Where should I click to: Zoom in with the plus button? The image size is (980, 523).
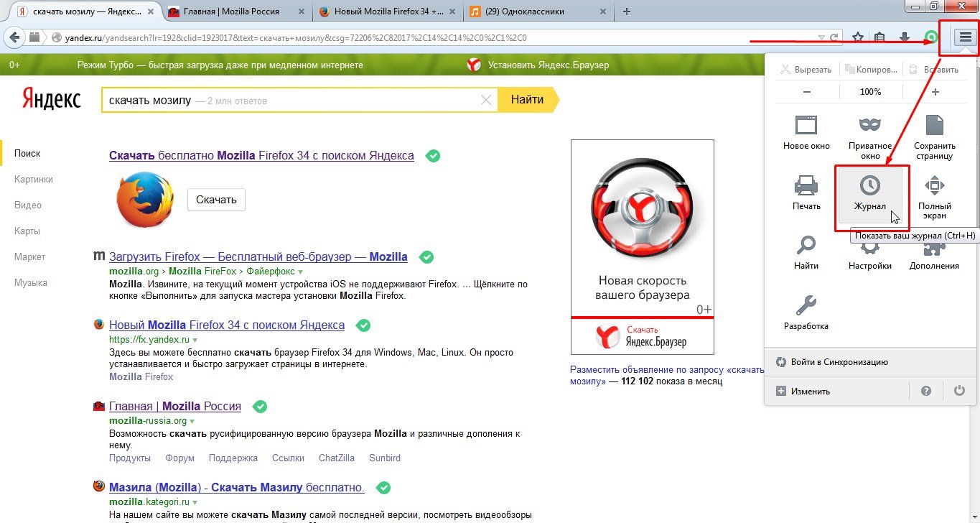(x=935, y=92)
